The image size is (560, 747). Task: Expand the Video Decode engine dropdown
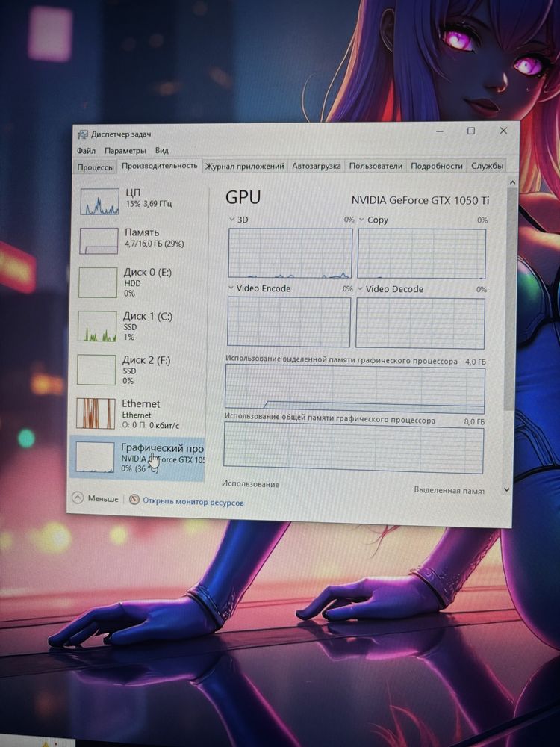360,288
